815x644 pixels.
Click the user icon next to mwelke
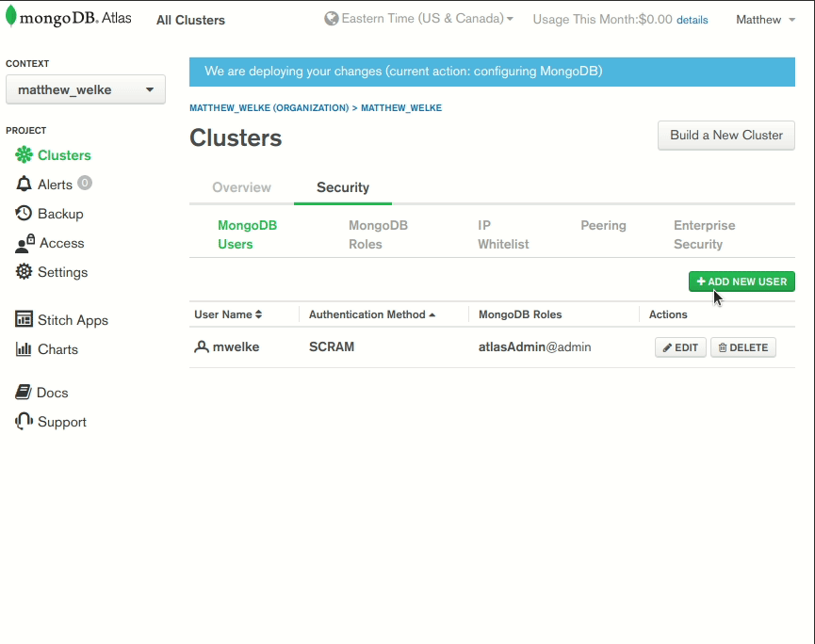201,346
